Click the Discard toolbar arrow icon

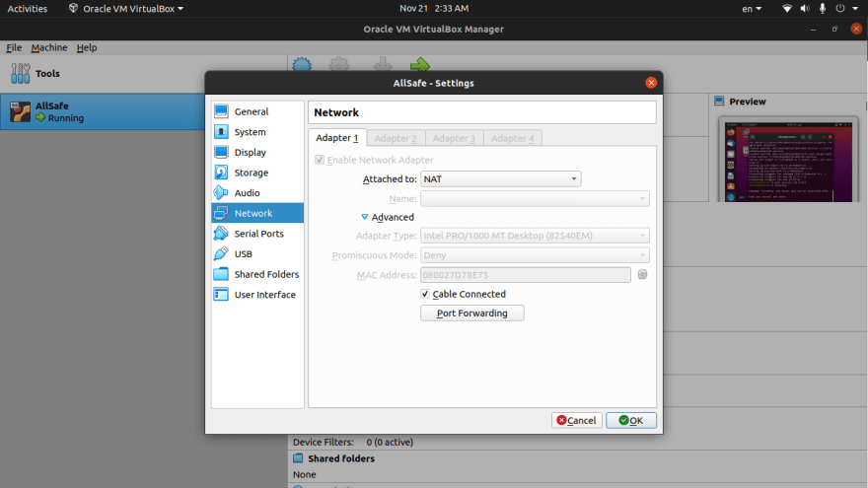point(383,64)
